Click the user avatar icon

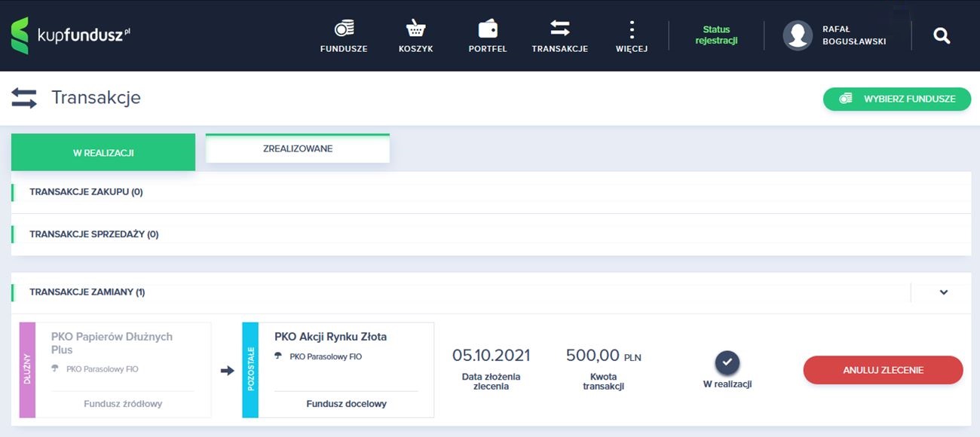(x=798, y=35)
